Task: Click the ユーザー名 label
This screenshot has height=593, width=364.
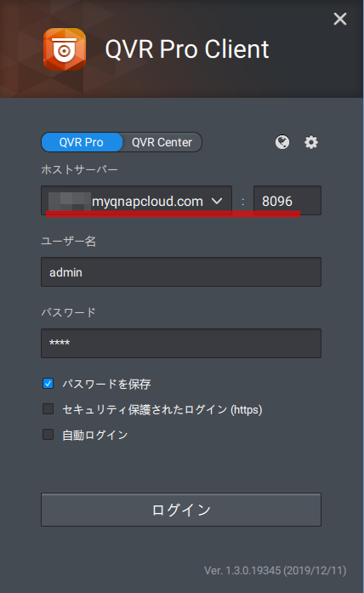Action: pyautogui.click(x=68, y=241)
